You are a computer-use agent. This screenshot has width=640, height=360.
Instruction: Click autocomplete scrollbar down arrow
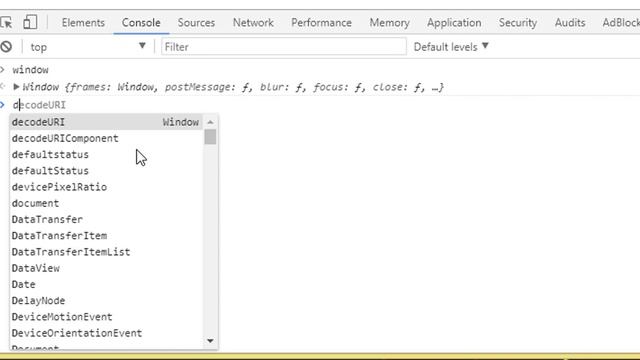coord(210,341)
